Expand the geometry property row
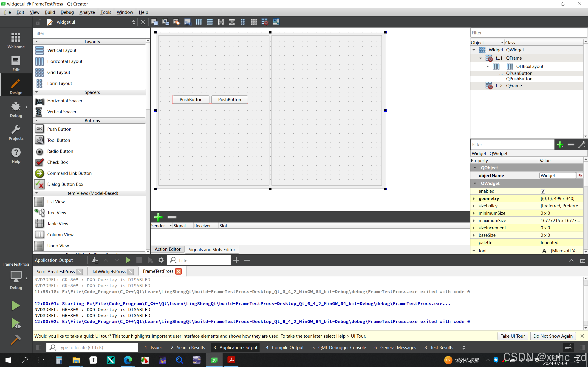The width and height of the screenshot is (588, 367). [474, 199]
